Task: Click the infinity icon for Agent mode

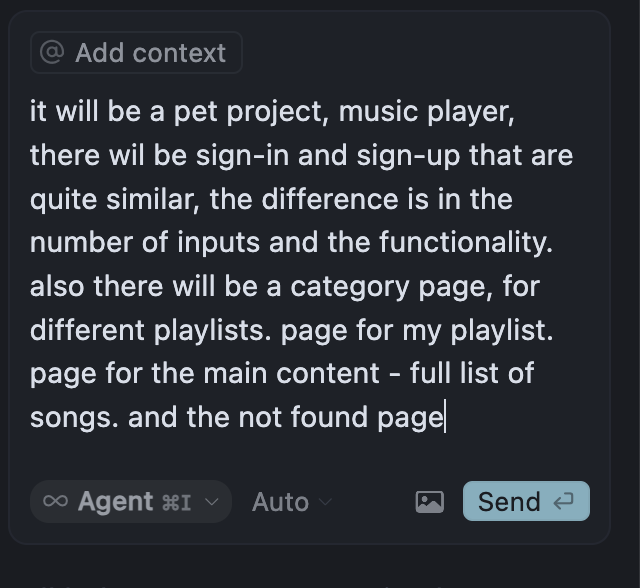Action: (x=56, y=502)
